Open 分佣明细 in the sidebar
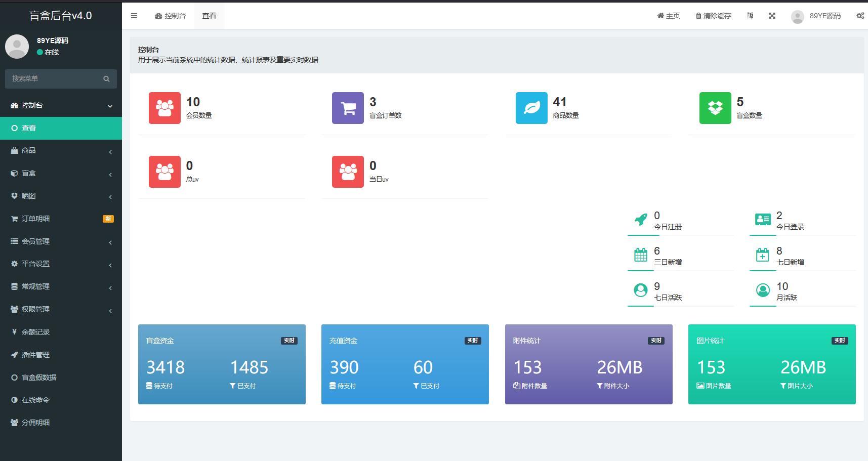 point(61,423)
